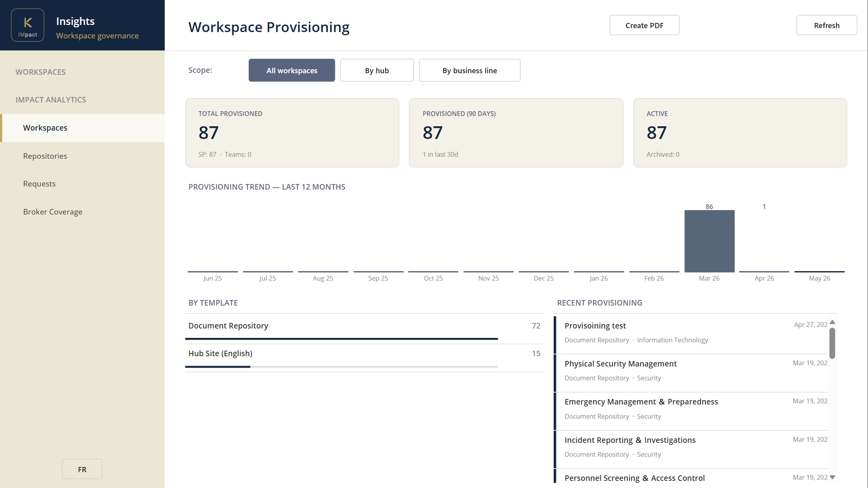Open the Requests sidebar item
The height and width of the screenshot is (488, 868).
[82, 184]
